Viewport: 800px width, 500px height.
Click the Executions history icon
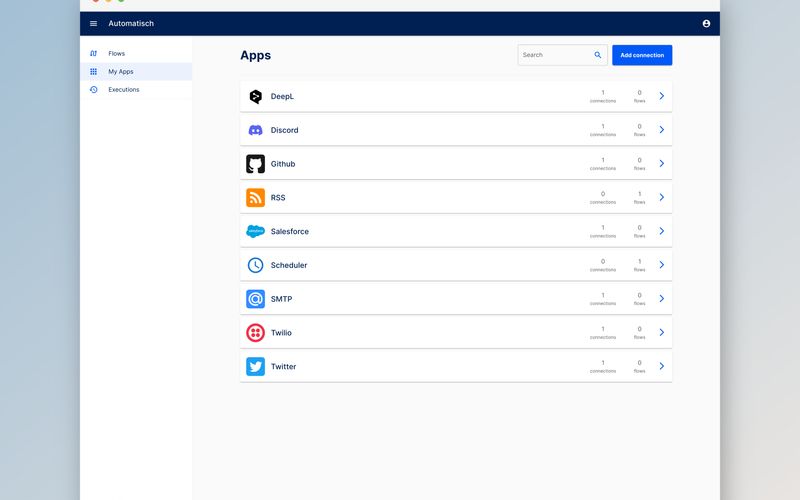point(93,89)
